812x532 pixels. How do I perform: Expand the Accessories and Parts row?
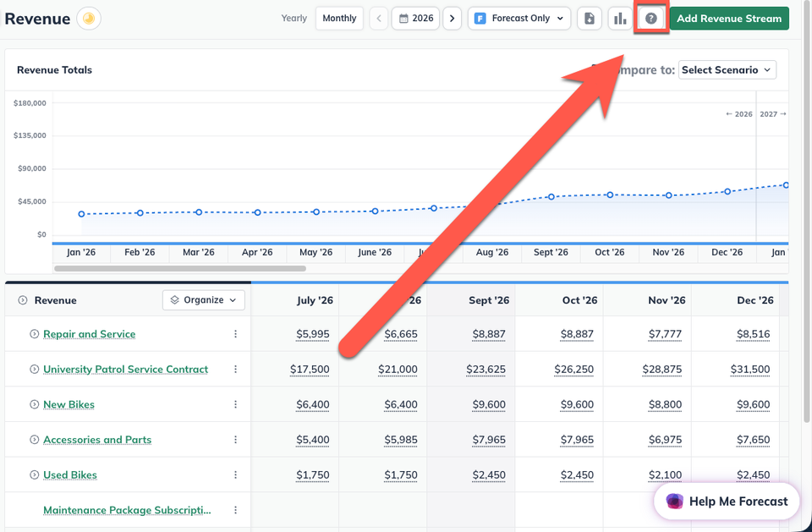coord(34,440)
